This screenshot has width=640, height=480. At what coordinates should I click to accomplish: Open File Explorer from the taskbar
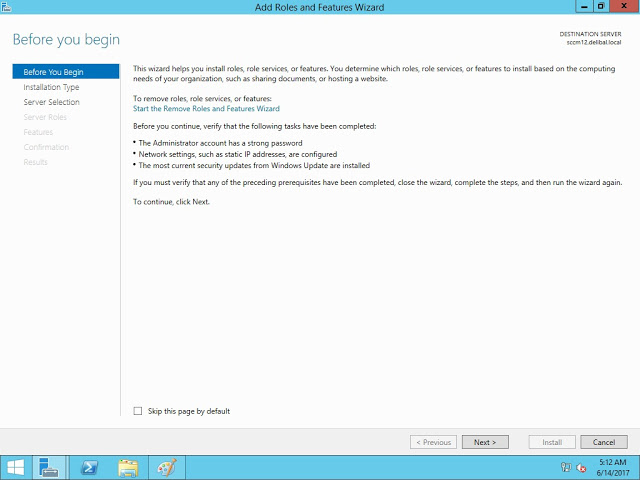coord(128,467)
